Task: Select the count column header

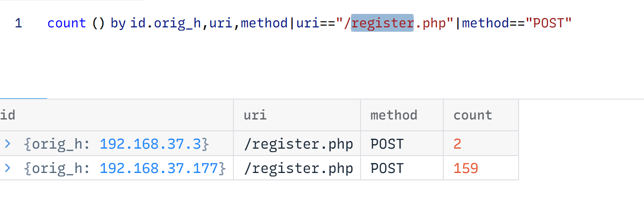Action: pos(473,115)
